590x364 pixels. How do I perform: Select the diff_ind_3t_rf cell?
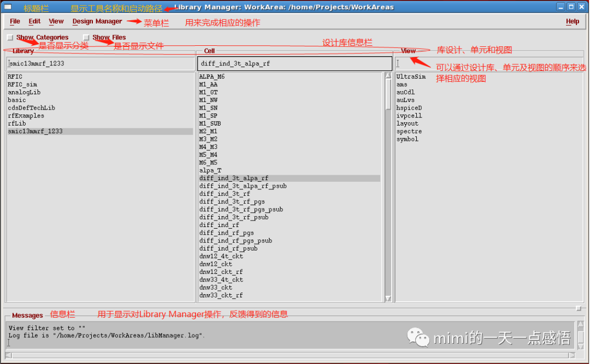click(x=225, y=194)
